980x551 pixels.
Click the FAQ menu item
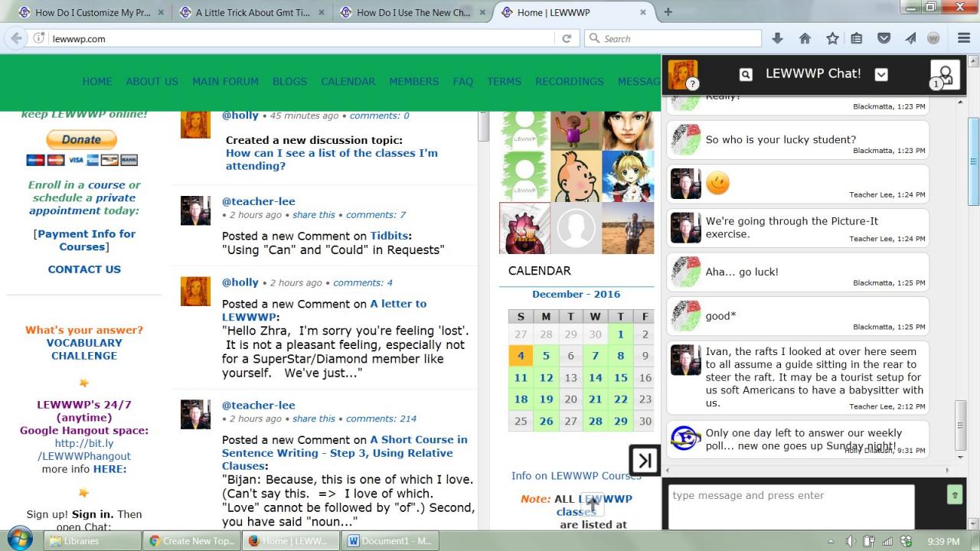pyautogui.click(x=463, y=81)
